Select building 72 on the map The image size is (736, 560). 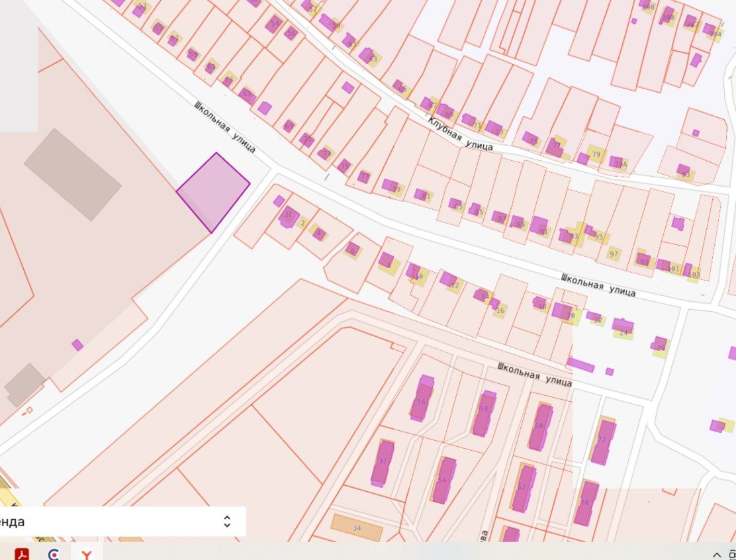click(602, 441)
